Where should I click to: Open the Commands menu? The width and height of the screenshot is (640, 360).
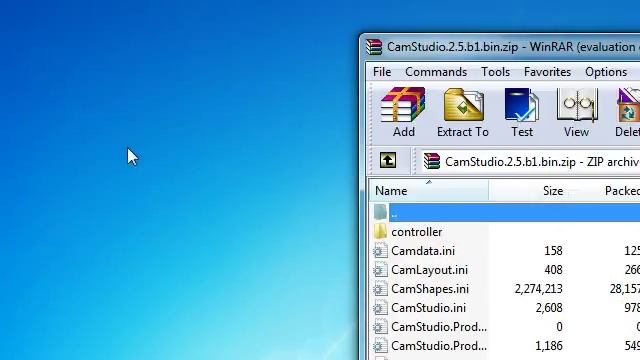tap(436, 72)
